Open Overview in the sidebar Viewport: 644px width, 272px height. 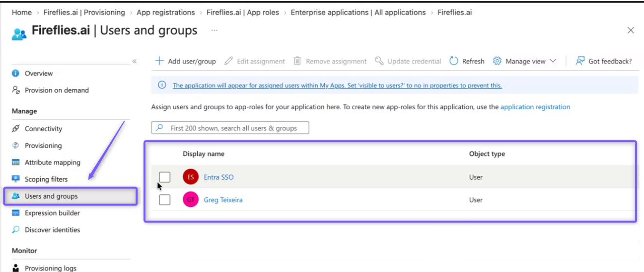click(39, 73)
